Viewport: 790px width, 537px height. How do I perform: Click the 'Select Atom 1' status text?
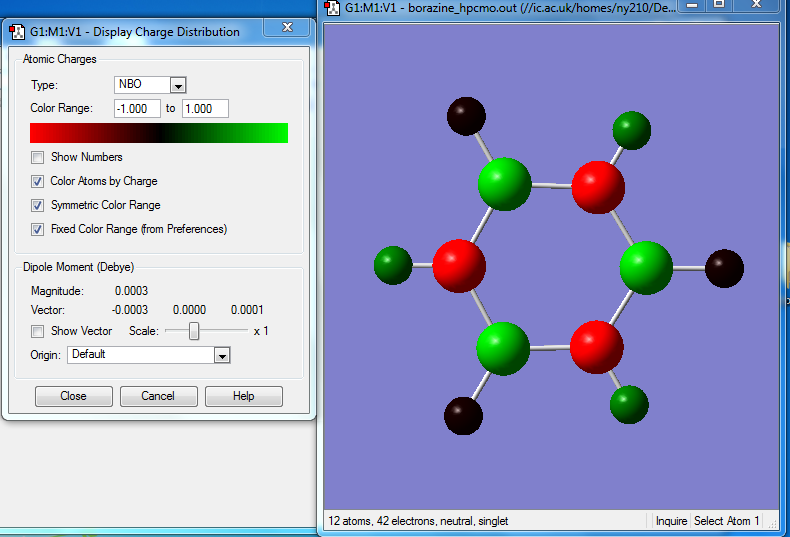pos(727,521)
